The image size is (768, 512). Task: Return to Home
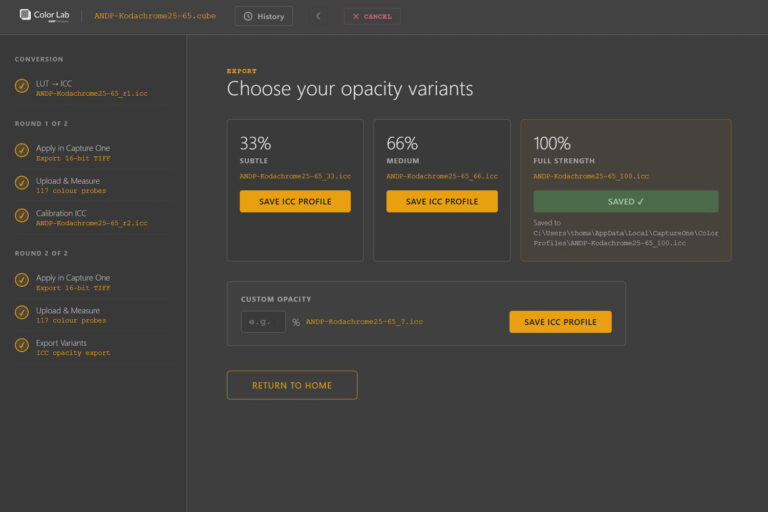[x=292, y=385]
